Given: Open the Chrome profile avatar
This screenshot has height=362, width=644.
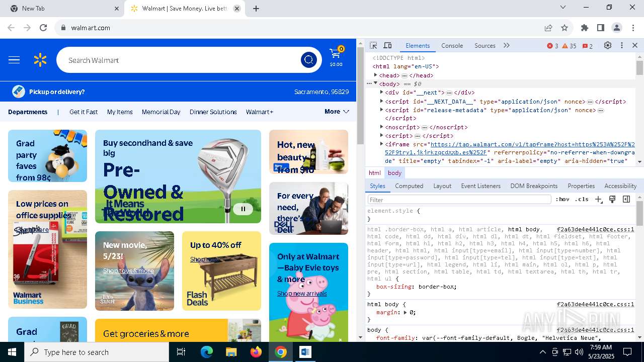Looking at the screenshot, I should [617, 28].
